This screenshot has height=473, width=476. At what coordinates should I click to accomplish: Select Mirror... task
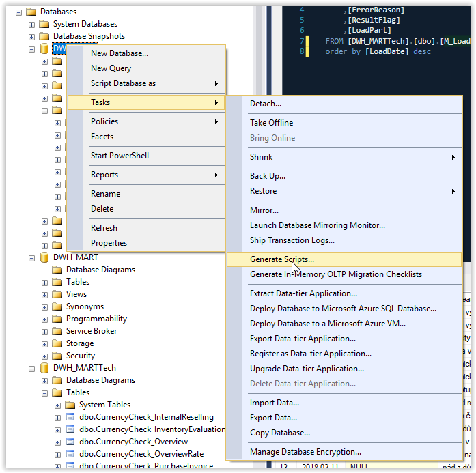[344, 210]
